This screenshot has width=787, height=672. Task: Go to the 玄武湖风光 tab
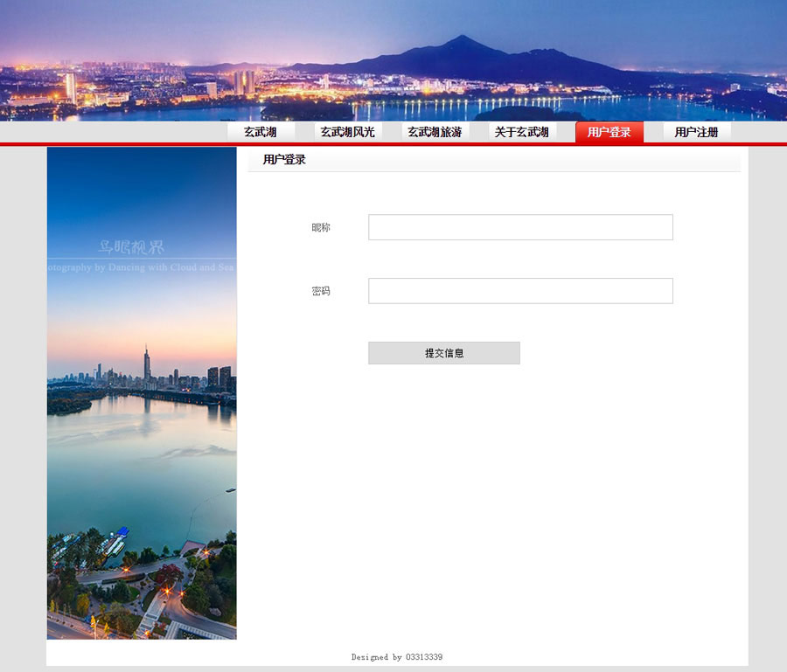[x=348, y=133]
